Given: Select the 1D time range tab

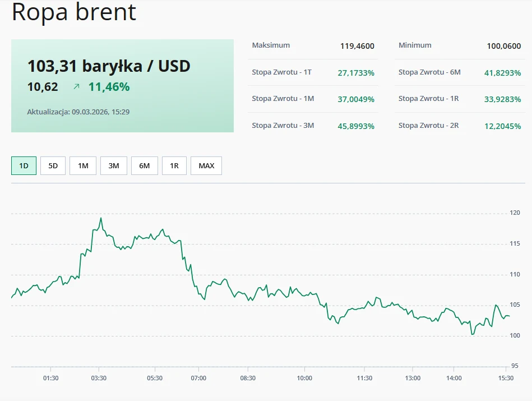Looking at the screenshot, I should click(x=22, y=165).
